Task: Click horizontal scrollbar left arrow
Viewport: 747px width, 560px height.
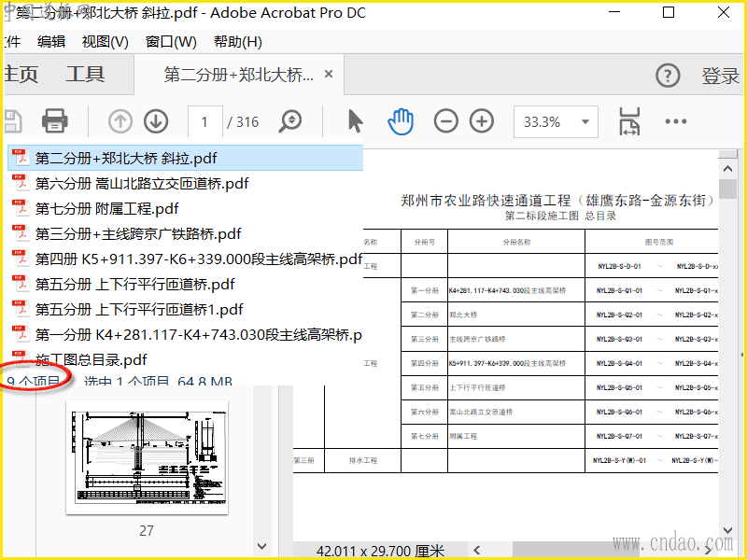Action: pyautogui.click(x=477, y=550)
